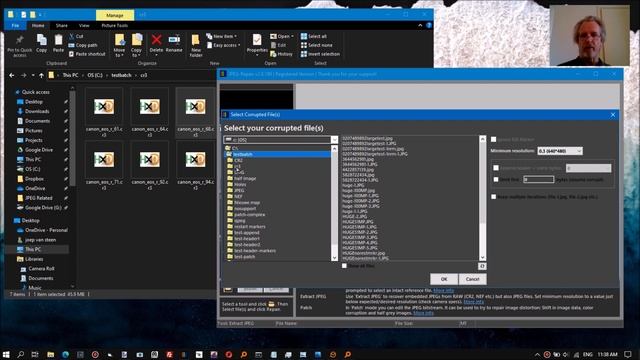Open File Explorer from the taskbar
This screenshot has width=640, height=360.
pos(50,354)
